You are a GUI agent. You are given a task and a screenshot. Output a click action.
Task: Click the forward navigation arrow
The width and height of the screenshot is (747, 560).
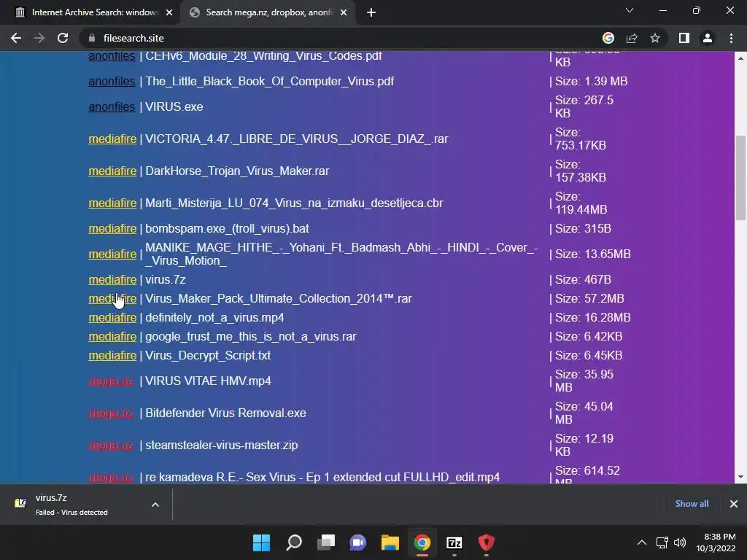click(39, 38)
